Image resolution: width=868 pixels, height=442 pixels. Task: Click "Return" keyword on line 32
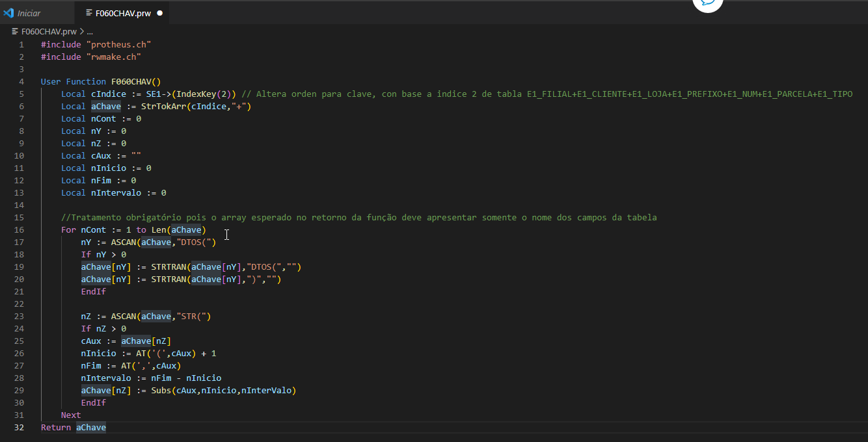(56, 427)
